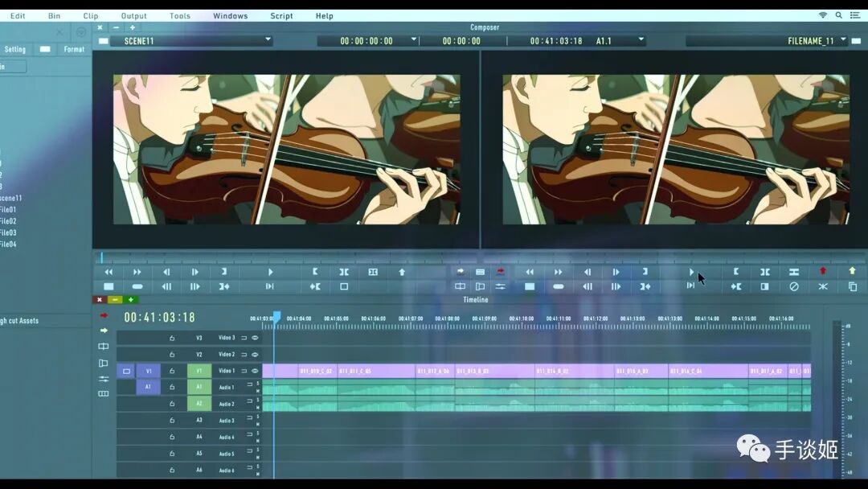868x489 pixels.
Task: Click 00:41:10:00 mark on timeline ruler
Action: click(x=521, y=319)
